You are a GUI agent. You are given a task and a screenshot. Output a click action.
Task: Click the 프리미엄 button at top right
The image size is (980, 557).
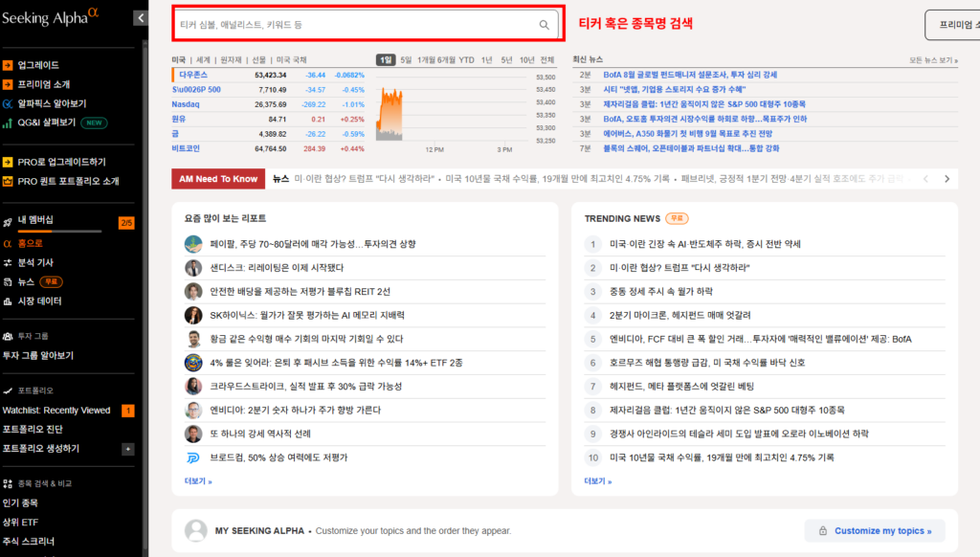[x=952, y=25]
